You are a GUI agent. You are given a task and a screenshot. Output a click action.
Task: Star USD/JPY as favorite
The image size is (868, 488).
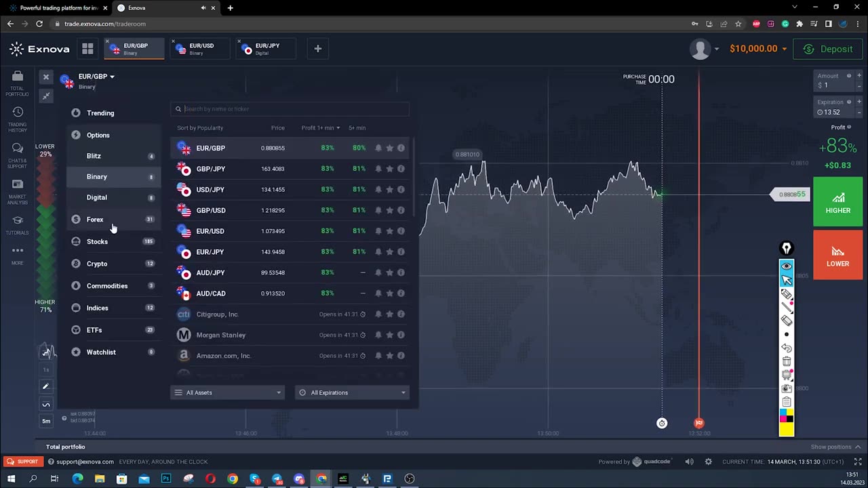click(x=389, y=190)
